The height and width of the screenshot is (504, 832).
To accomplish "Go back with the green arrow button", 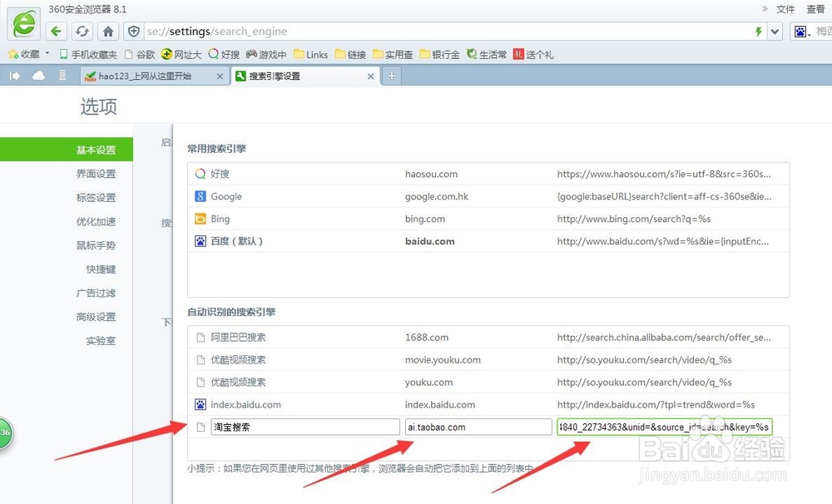I will coord(57,32).
